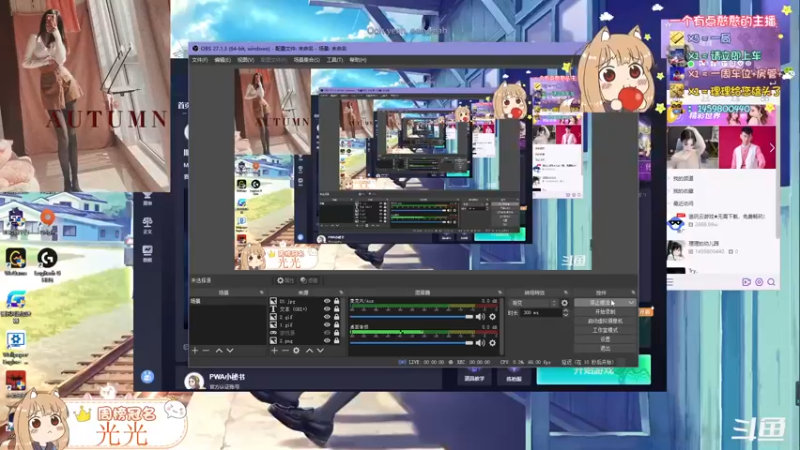Unlock the 2.gif source
Viewport: 800px width, 450px height.
tap(337, 317)
